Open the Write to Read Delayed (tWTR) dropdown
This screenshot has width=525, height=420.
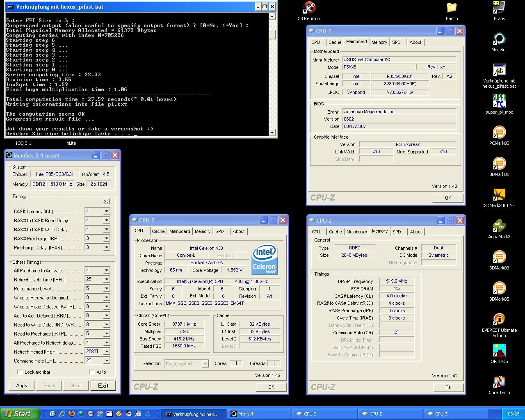107,306
